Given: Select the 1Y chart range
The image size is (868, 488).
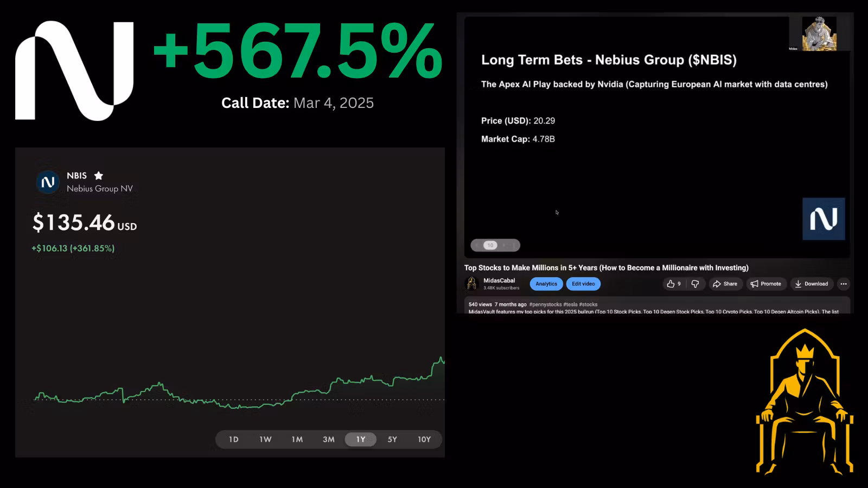Looking at the screenshot, I should coord(361,439).
